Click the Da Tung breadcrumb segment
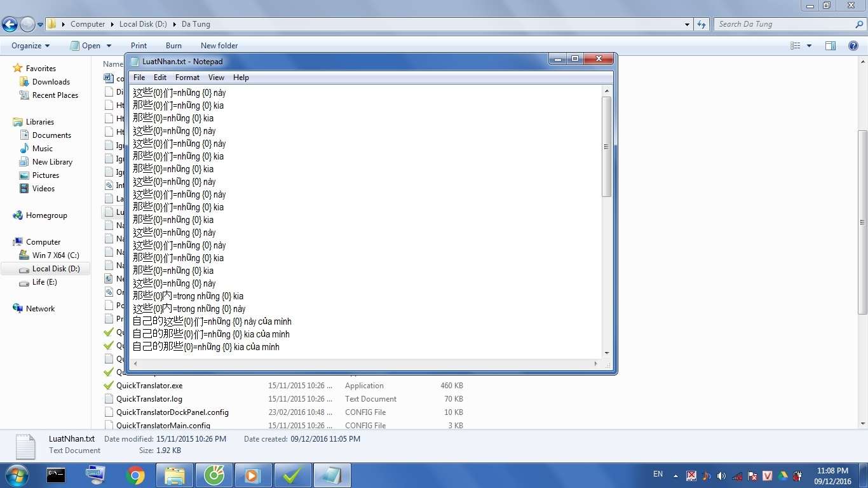This screenshot has height=488, width=868. 196,24
